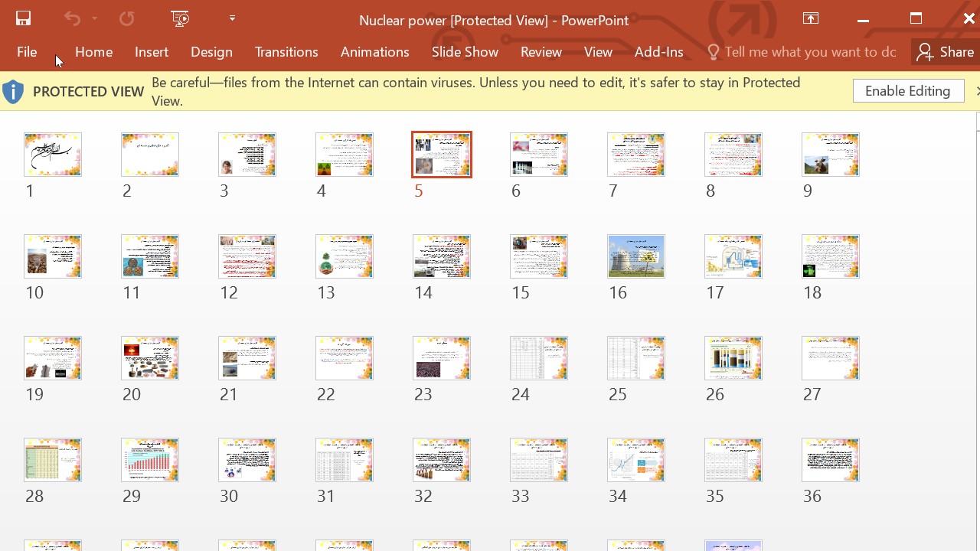Open the Transitions tab
The width and height of the screenshot is (980, 551).
pyautogui.click(x=286, y=52)
